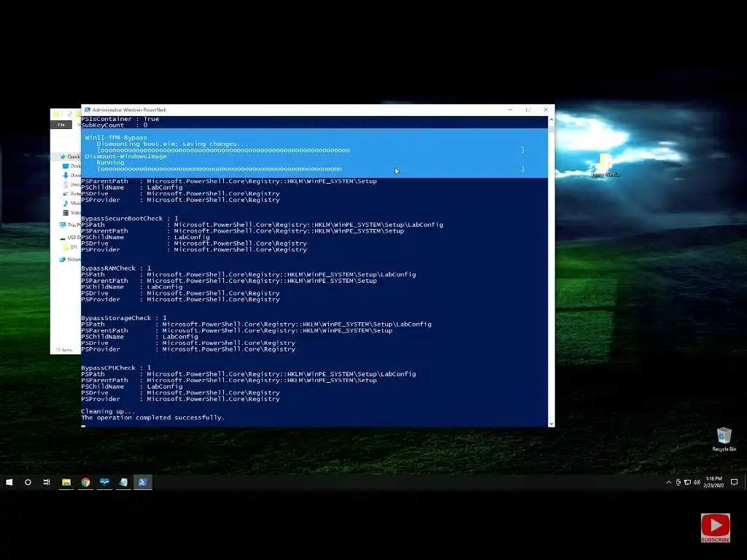This screenshot has width=747, height=560.
Task: Open the Recycle Bin desktop icon
Action: 724,439
